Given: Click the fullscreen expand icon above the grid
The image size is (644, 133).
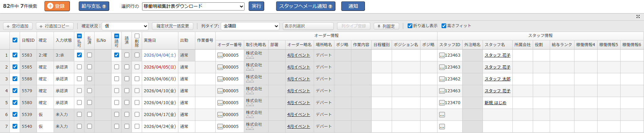Looking at the screenshot, I should coord(638,16).
